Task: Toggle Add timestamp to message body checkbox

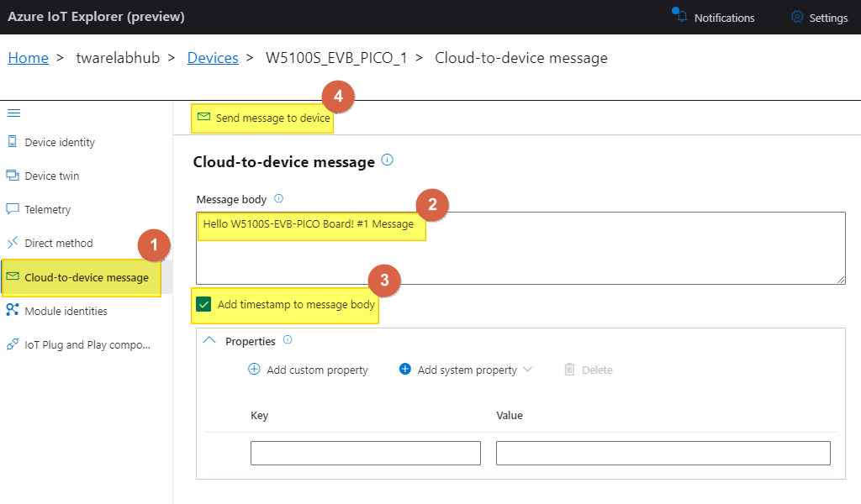Action: pyautogui.click(x=203, y=304)
